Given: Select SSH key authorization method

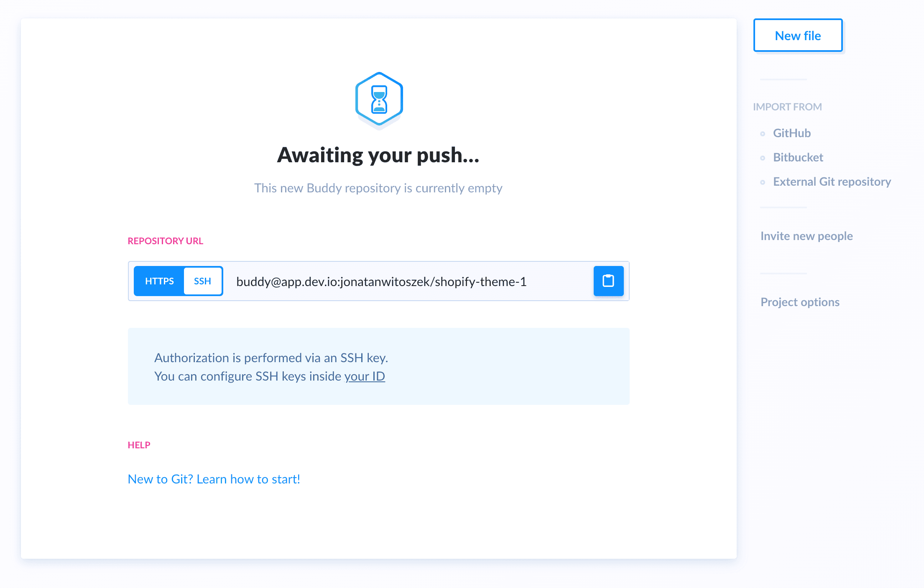Looking at the screenshot, I should (x=203, y=281).
